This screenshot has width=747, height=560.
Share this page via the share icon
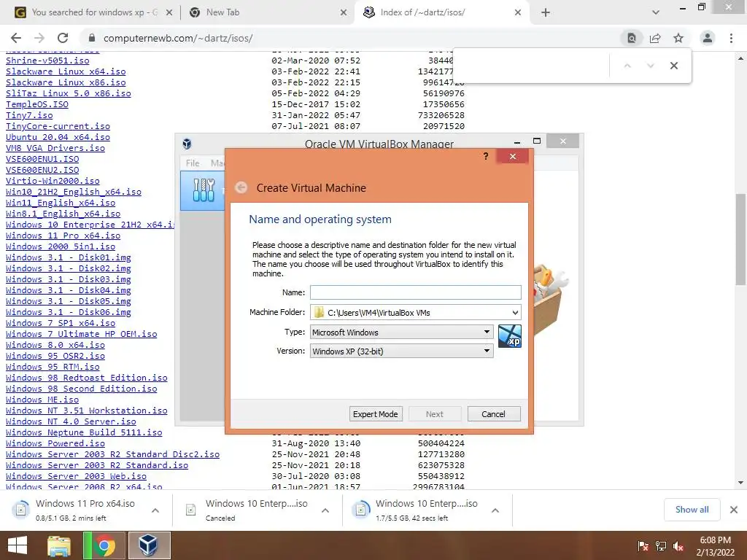pos(655,38)
